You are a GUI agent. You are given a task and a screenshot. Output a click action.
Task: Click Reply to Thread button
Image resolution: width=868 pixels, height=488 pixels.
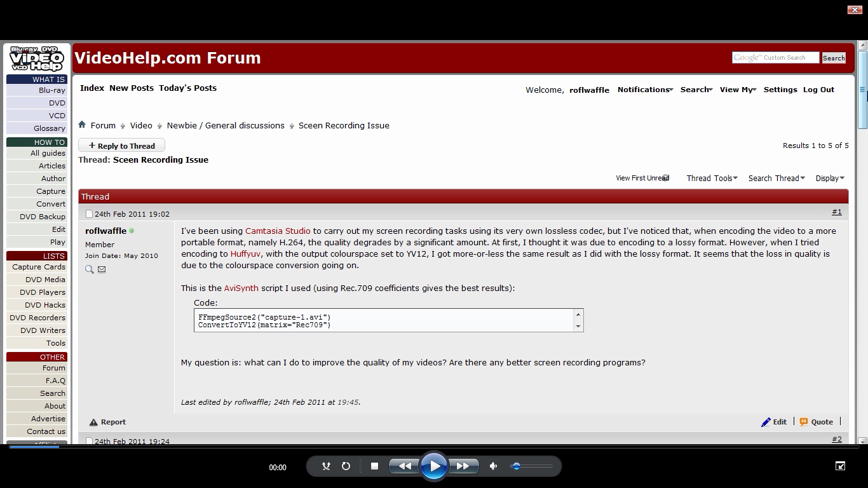(x=121, y=146)
